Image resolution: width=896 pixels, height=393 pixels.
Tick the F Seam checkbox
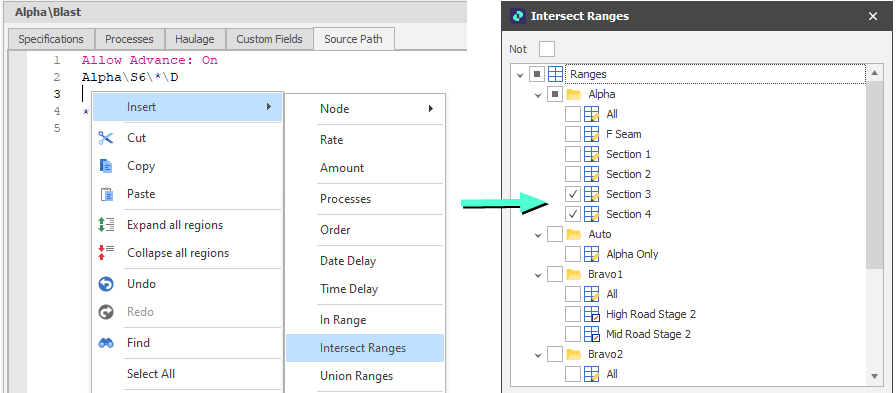tap(573, 134)
